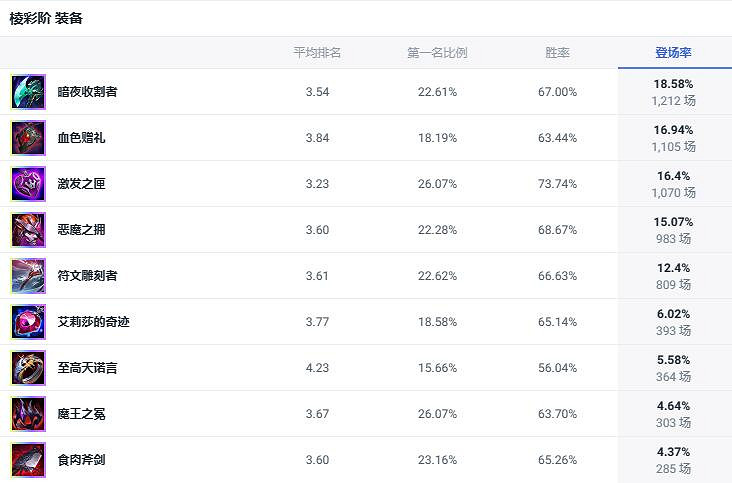The height and width of the screenshot is (483, 732).
Task: Click the 激发之匣 item icon
Action: pos(28,184)
